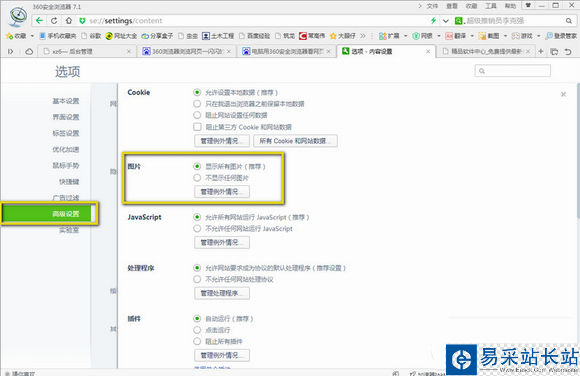Viewport: 580px width, 376px height.
Task: Select 阻止网站设置任何数据 radio
Action: 197,115
